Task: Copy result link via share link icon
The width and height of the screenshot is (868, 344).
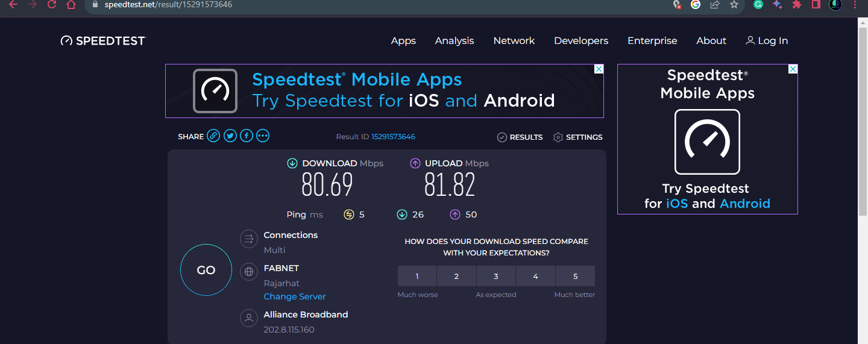Action: [x=213, y=136]
